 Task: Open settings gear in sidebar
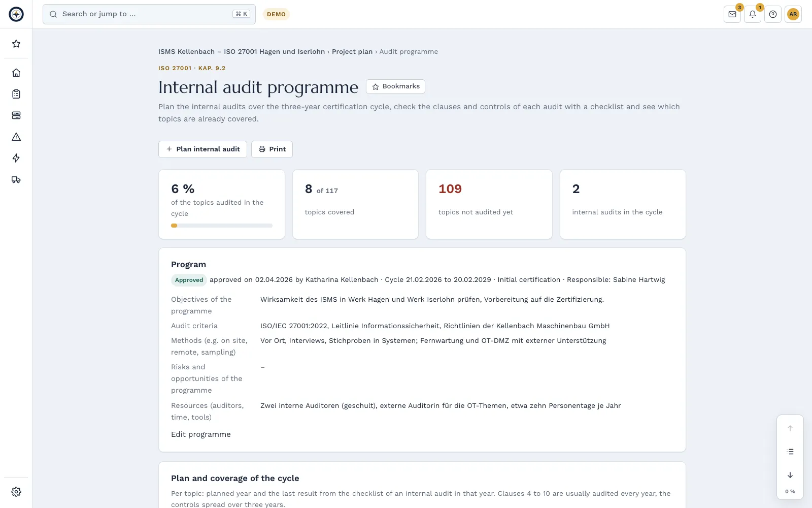[16, 492]
